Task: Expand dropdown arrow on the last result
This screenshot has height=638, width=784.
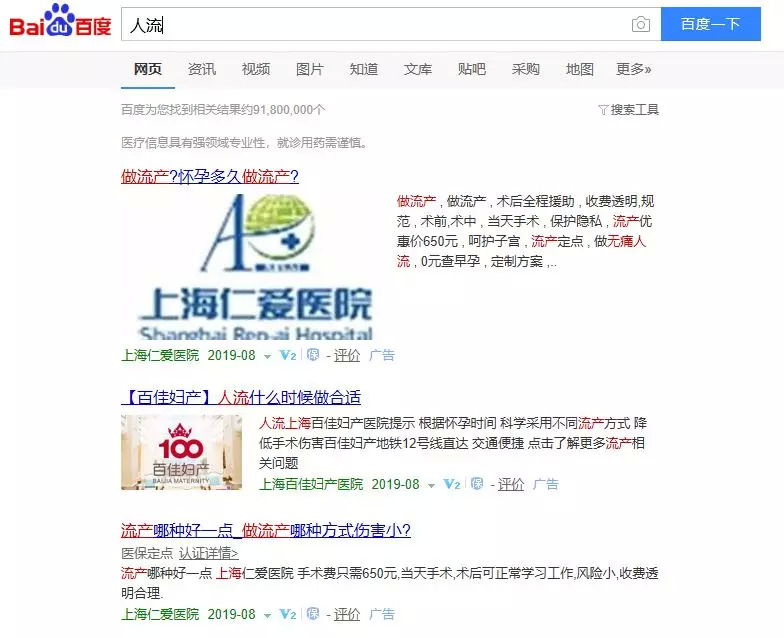Action: coord(268,616)
